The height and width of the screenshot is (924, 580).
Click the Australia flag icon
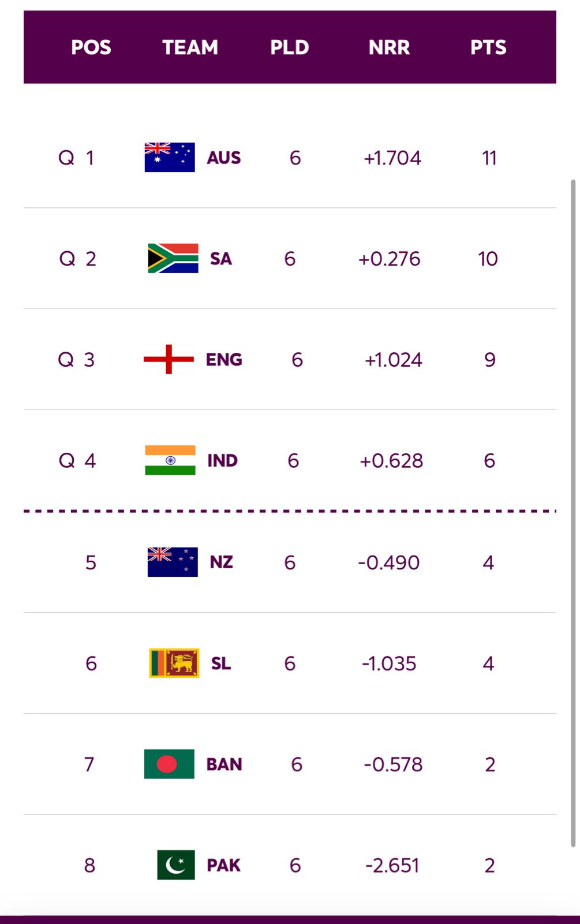click(169, 157)
